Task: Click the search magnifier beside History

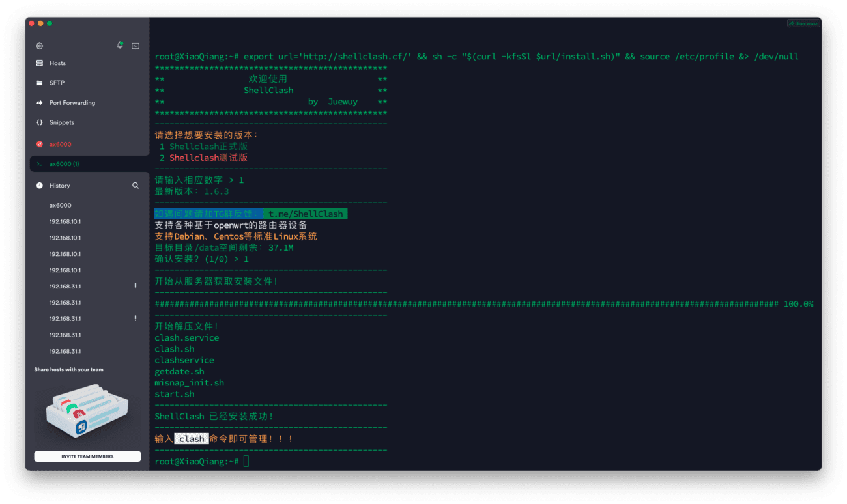Action: click(136, 186)
